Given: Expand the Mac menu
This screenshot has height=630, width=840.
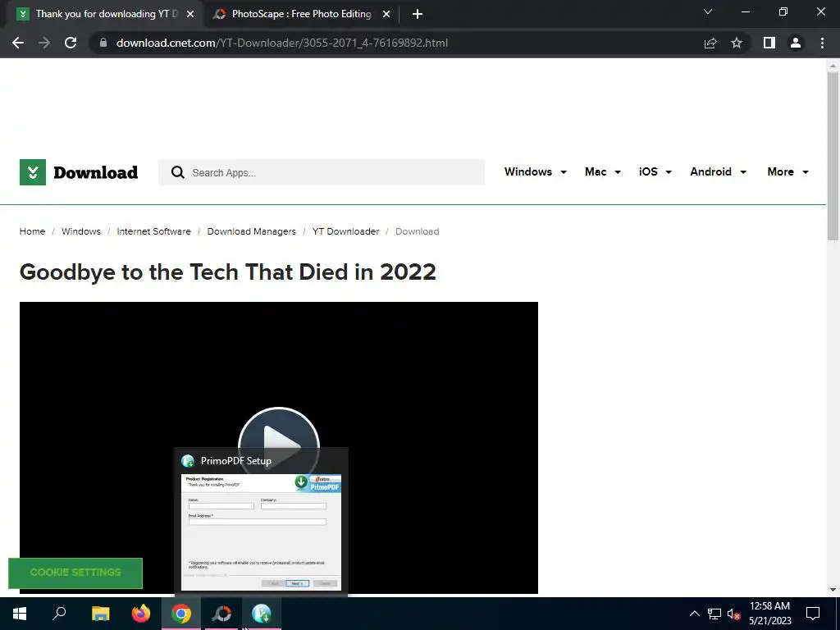Looking at the screenshot, I should tap(603, 172).
